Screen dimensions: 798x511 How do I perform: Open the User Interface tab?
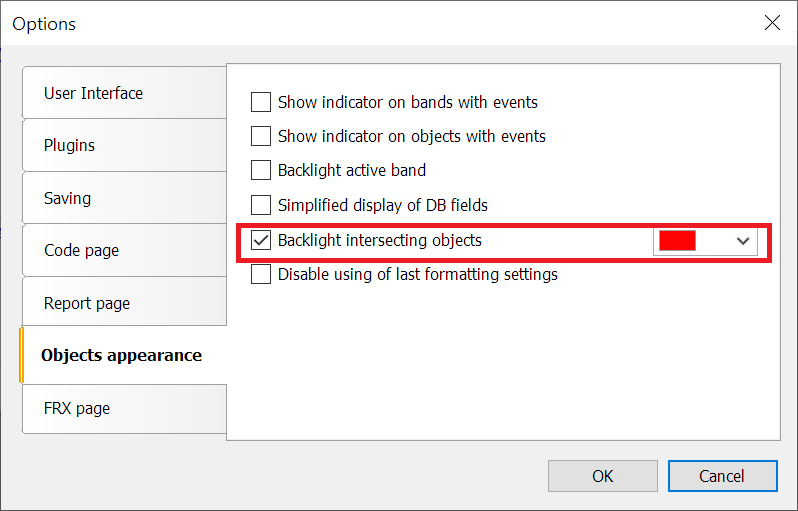coord(124,93)
